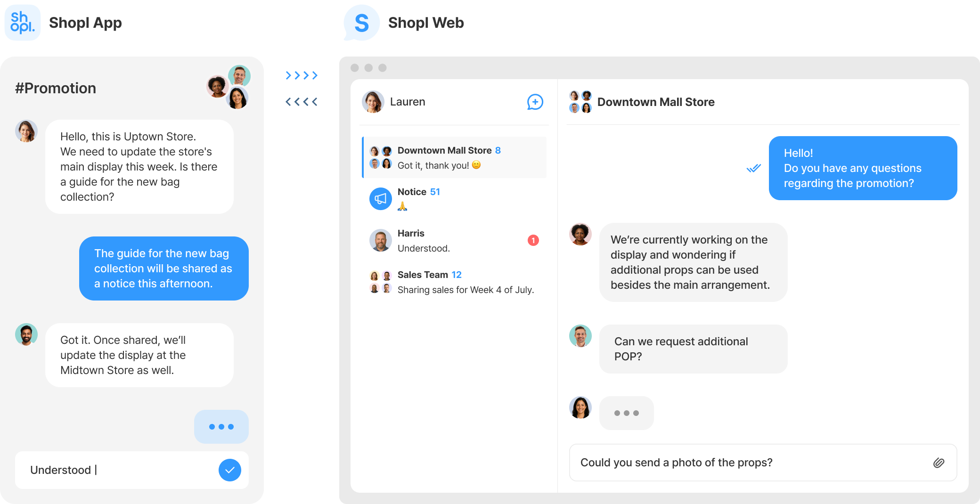This screenshot has width=980, height=504.
Task: Click the Downtown Mall Store chat header title
Action: (656, 102)
